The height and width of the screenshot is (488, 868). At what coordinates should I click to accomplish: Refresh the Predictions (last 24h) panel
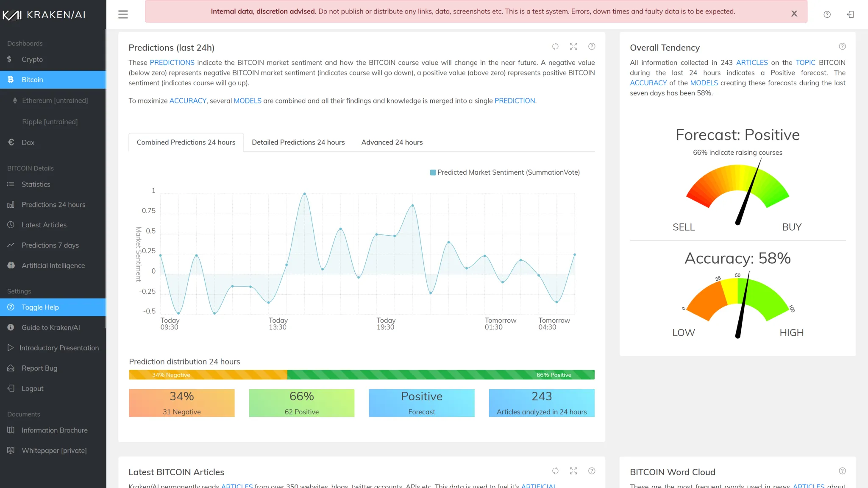click(555, 47)
